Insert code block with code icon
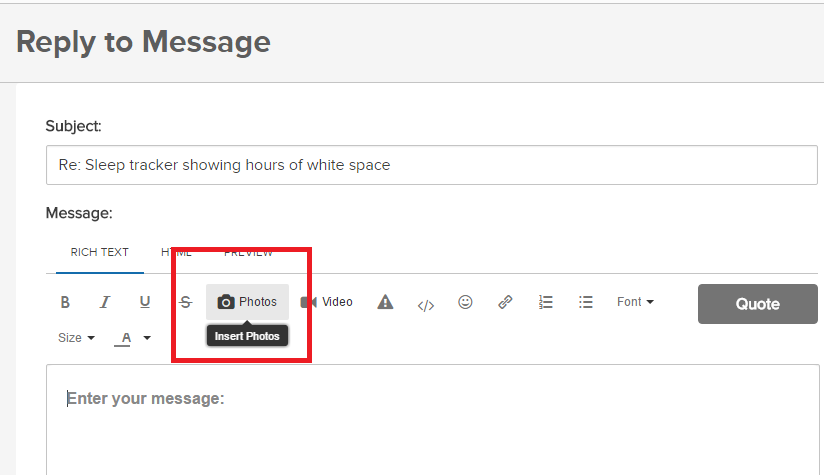 click(425, 304)
